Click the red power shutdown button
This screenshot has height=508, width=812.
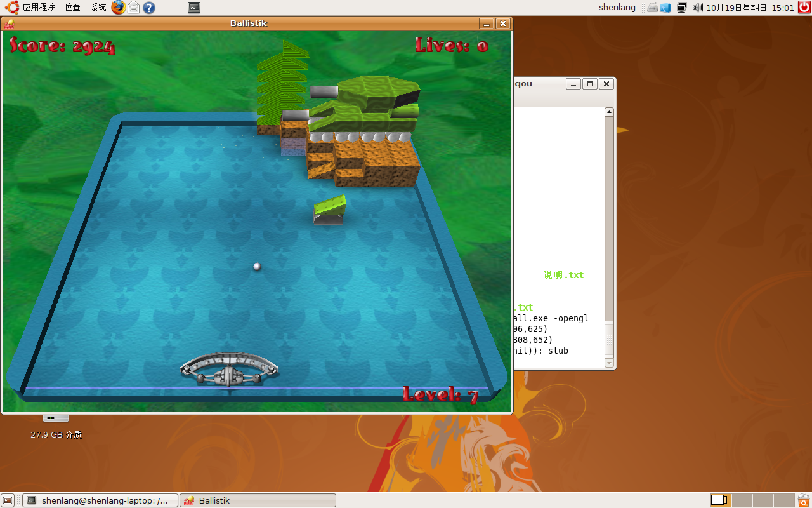(804, 8)
